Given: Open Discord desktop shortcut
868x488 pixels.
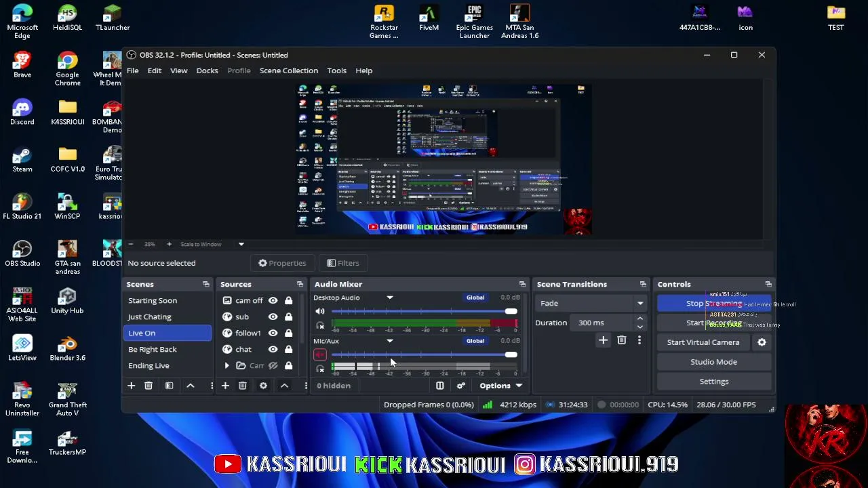Looking at the screenshot, I should click(x=22, y=113).
